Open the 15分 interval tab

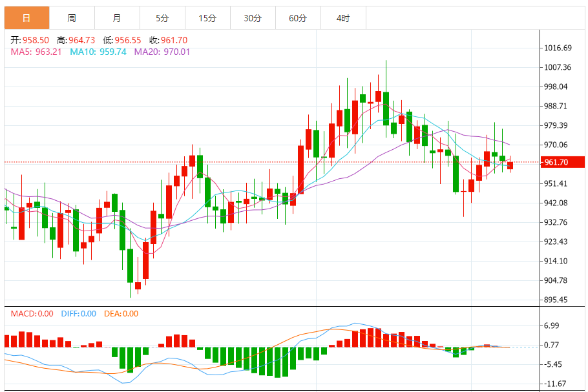pos(207,17)
